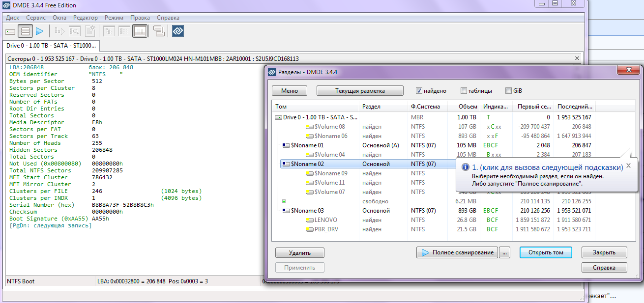Click the hex sector view toolbar icon

tap(140, 31)
